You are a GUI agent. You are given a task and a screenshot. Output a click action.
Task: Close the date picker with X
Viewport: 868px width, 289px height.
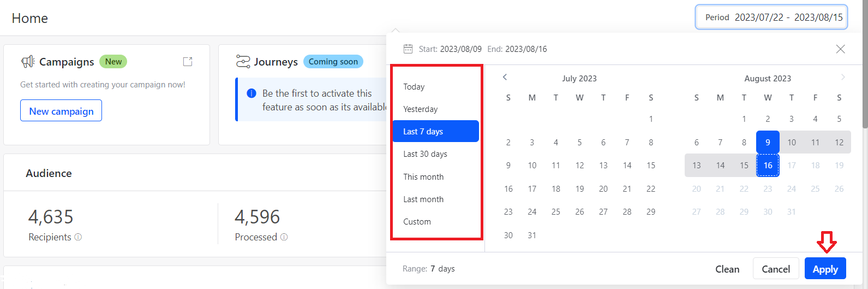[x=841, y=49]
